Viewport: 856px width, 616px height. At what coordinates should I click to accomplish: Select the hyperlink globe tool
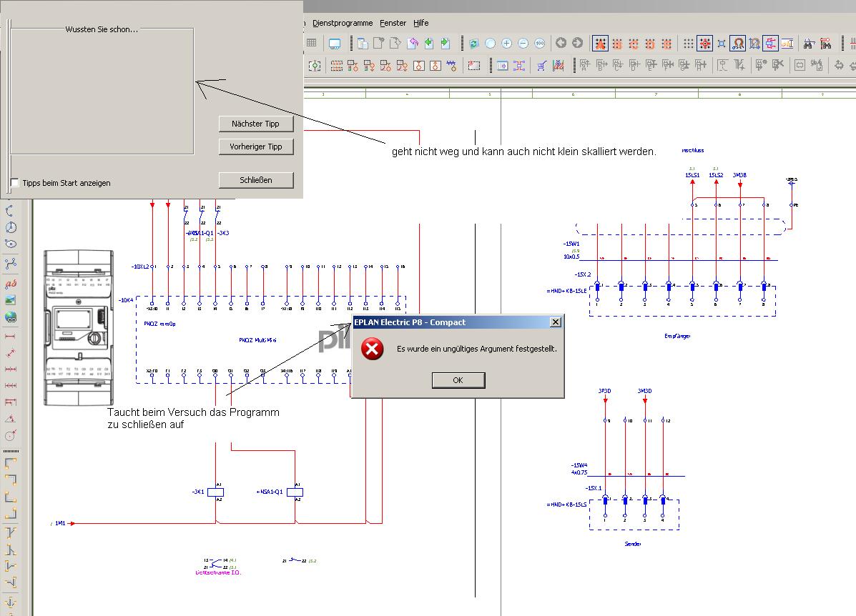[11, 317]
